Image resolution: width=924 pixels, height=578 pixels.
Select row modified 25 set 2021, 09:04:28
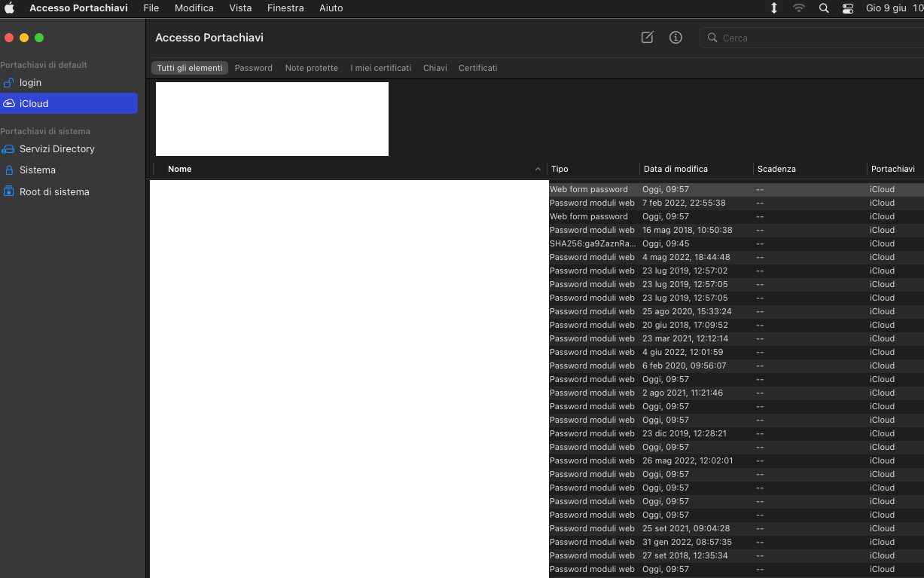coord(537,528)
